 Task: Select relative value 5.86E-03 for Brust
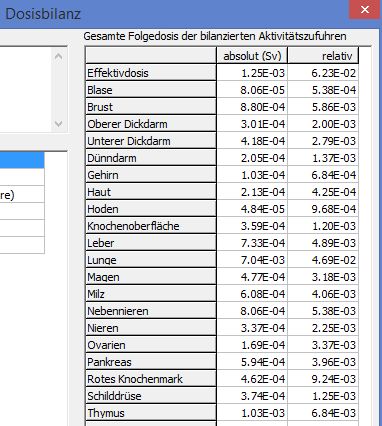[x=323, y=107]
